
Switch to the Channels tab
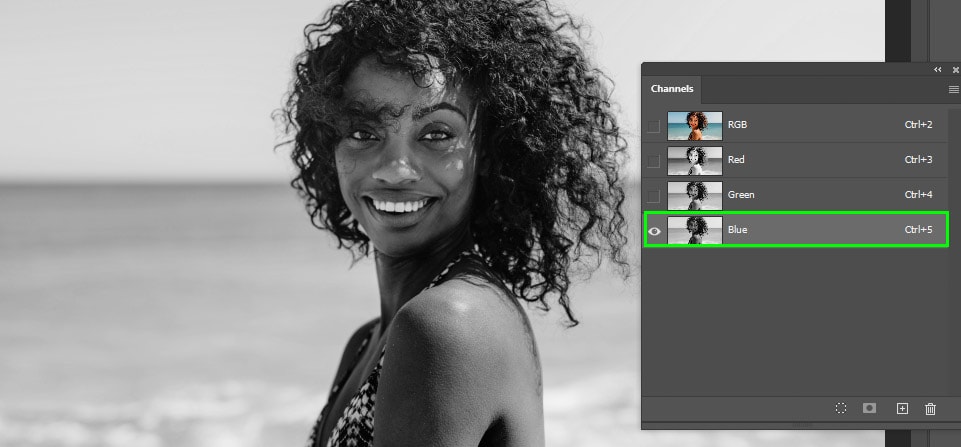pos(672,89)
